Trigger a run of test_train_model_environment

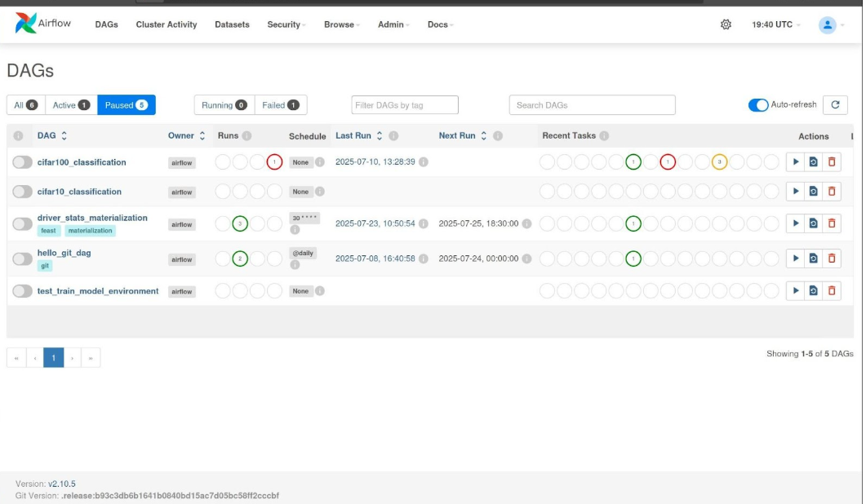click(x=796, y=290)
